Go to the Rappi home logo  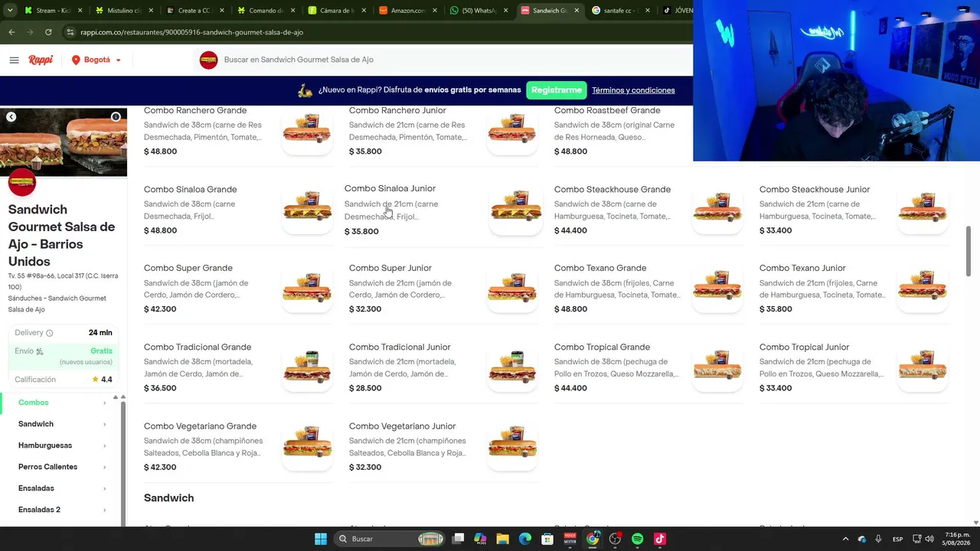[41, 60]
